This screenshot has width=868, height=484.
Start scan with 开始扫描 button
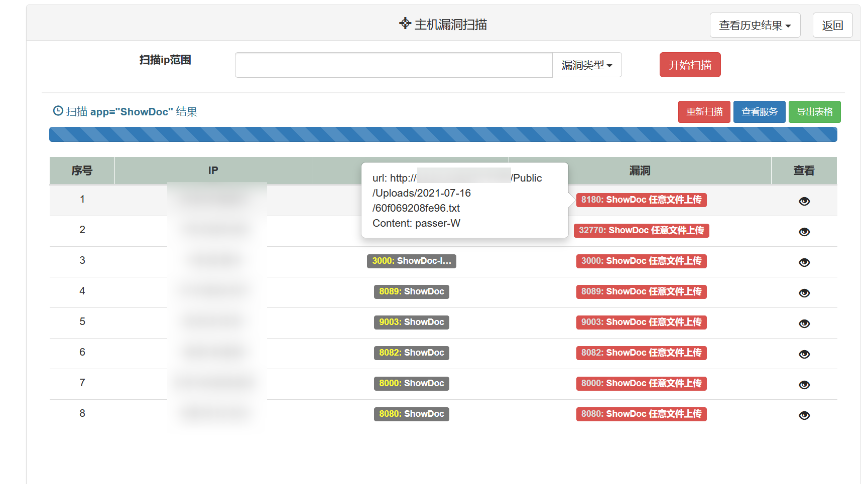tap(690, 65)
